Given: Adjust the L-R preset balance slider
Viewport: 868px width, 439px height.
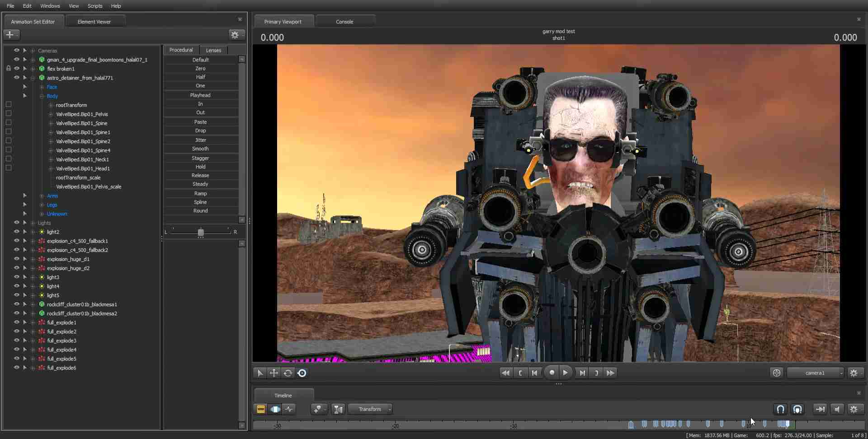Looking at the screenshot, I should [201, 232].
